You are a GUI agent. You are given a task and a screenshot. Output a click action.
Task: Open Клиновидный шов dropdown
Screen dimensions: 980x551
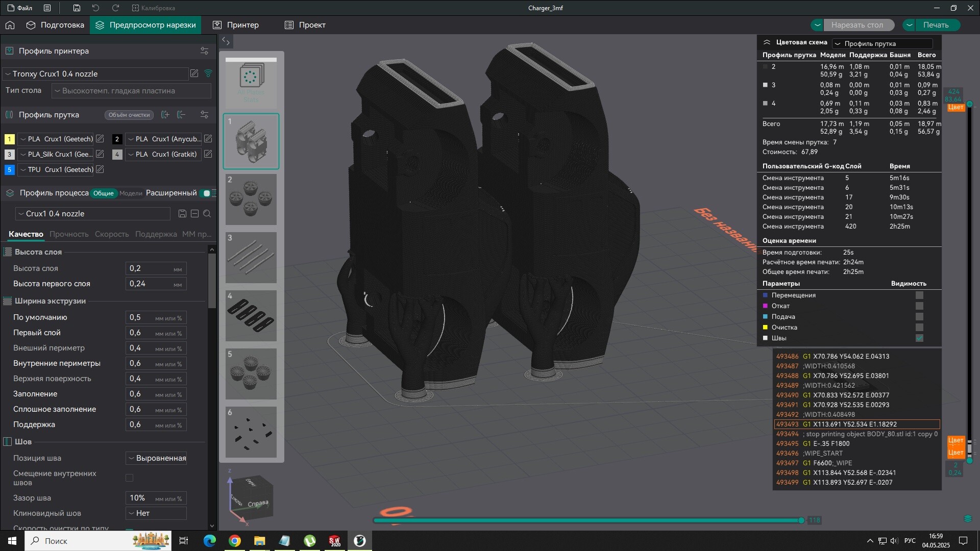click(x=156, y=513)
